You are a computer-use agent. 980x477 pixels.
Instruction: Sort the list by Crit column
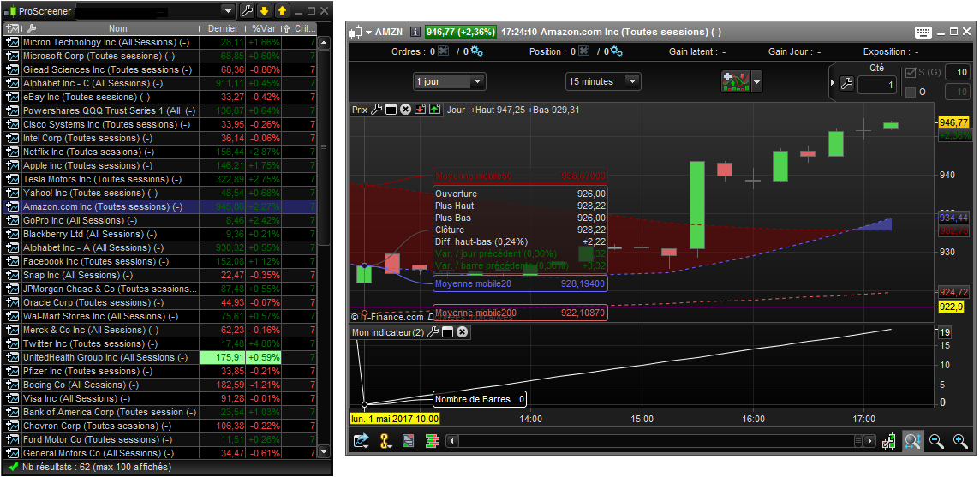305,29
